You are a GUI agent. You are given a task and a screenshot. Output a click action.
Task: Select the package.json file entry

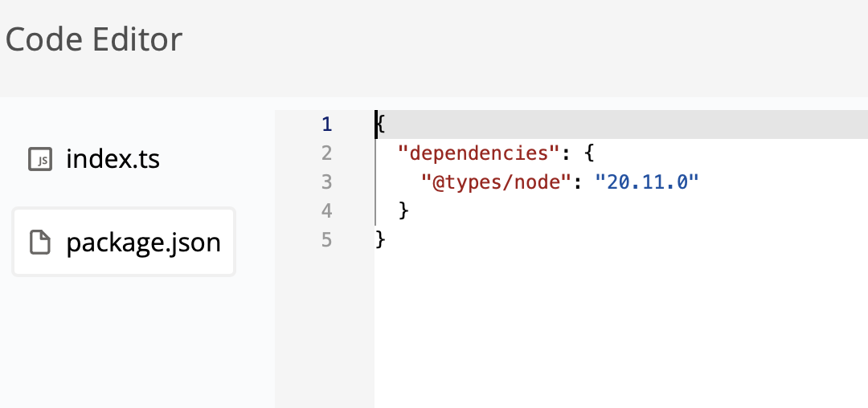(x=143, y=242)
